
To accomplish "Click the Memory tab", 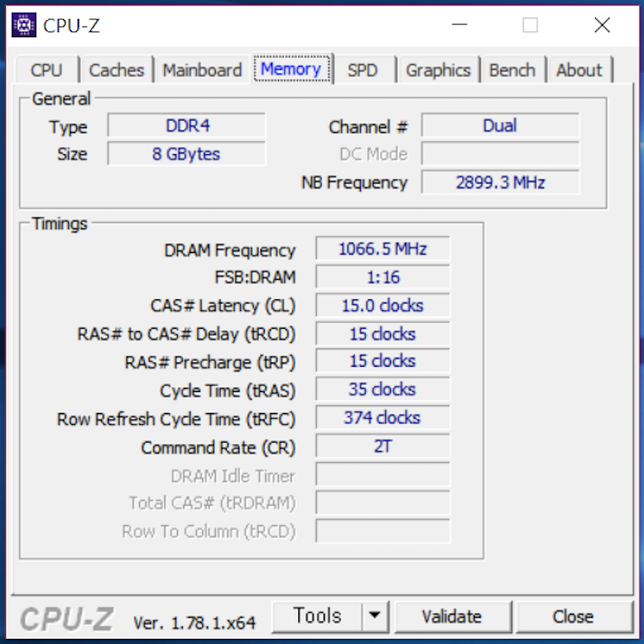I will click(x=291, y=69).
